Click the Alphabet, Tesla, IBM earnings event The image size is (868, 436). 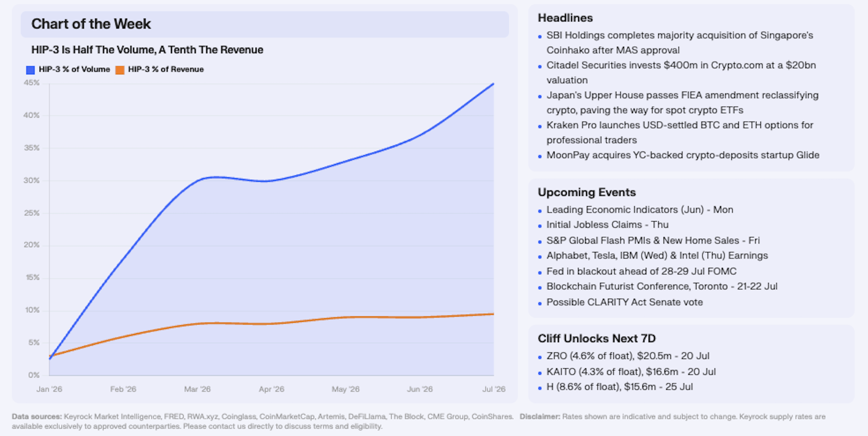pos(657,256)
